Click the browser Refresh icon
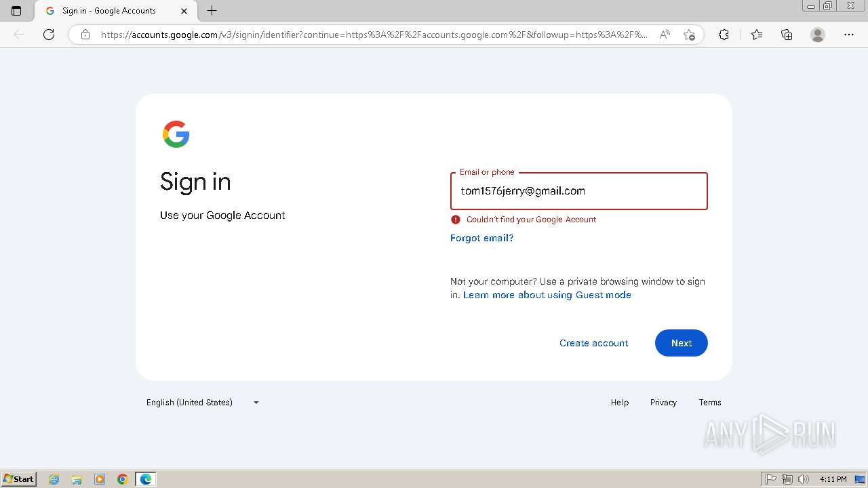Screen dimensions: 868x488 tap(49, 35)
